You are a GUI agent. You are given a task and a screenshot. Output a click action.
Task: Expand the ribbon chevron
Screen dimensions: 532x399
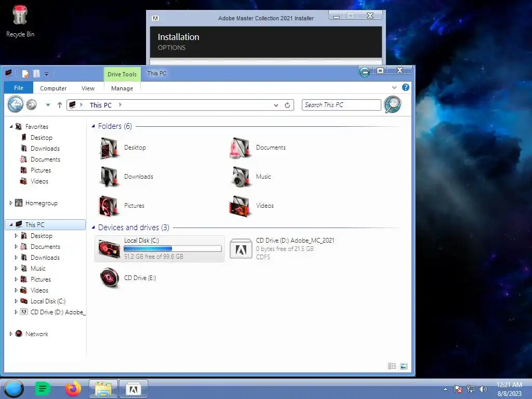coord(394,87)
